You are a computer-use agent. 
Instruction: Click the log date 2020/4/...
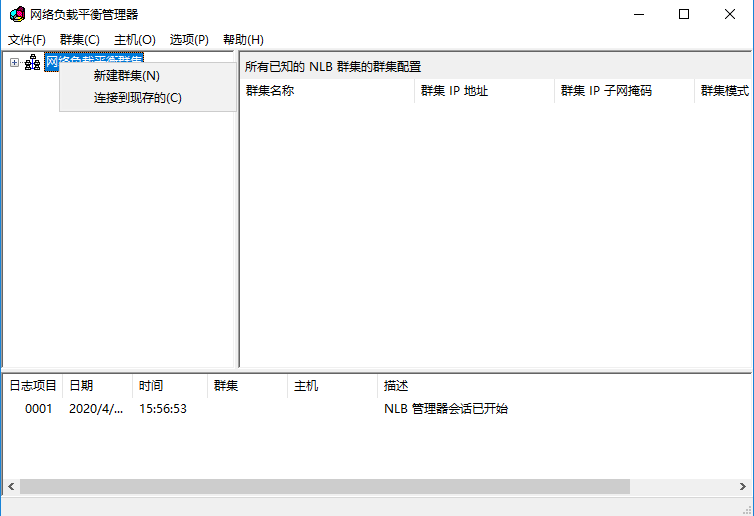coord(96,409)
